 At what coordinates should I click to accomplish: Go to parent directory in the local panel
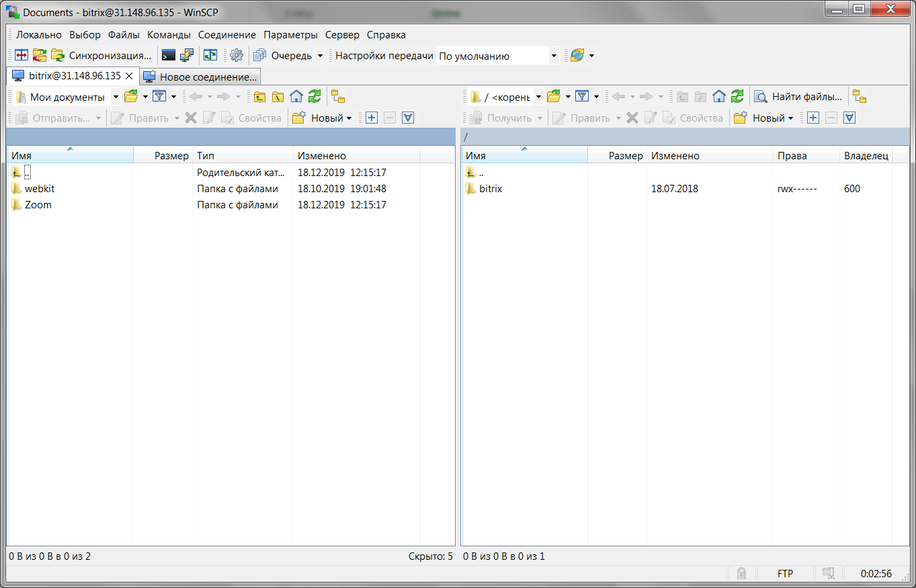pos(259,97)
